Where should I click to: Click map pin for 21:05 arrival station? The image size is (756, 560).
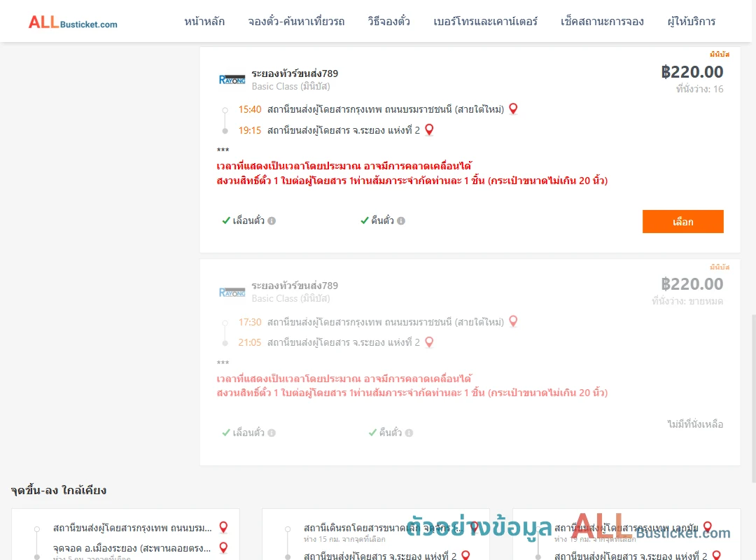pos(429,342)
